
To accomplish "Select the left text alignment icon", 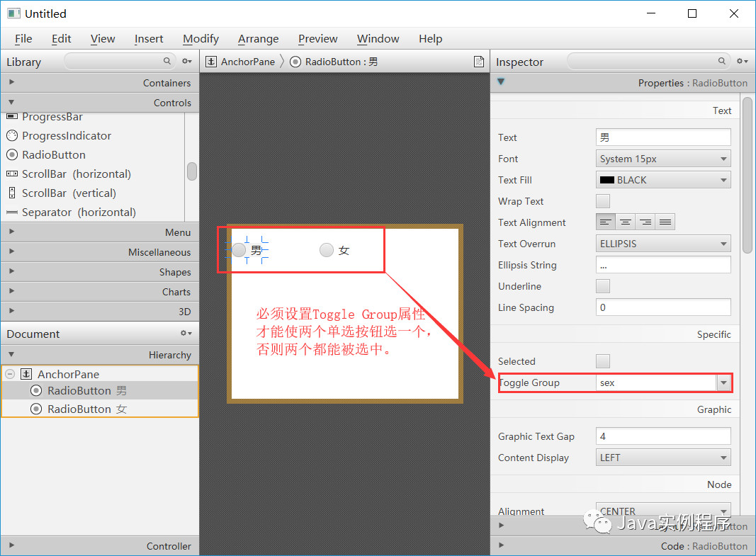I will click(x=605, y=221).
